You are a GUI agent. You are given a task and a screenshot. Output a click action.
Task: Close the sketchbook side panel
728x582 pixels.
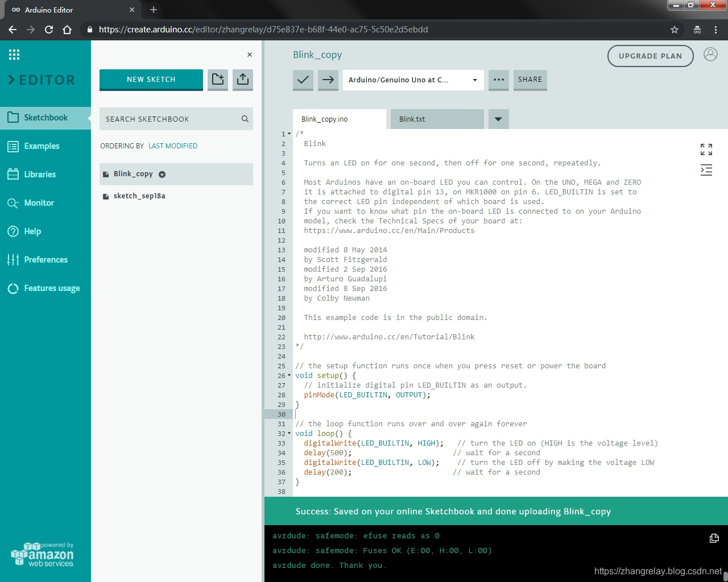click(x=250, y=55)
